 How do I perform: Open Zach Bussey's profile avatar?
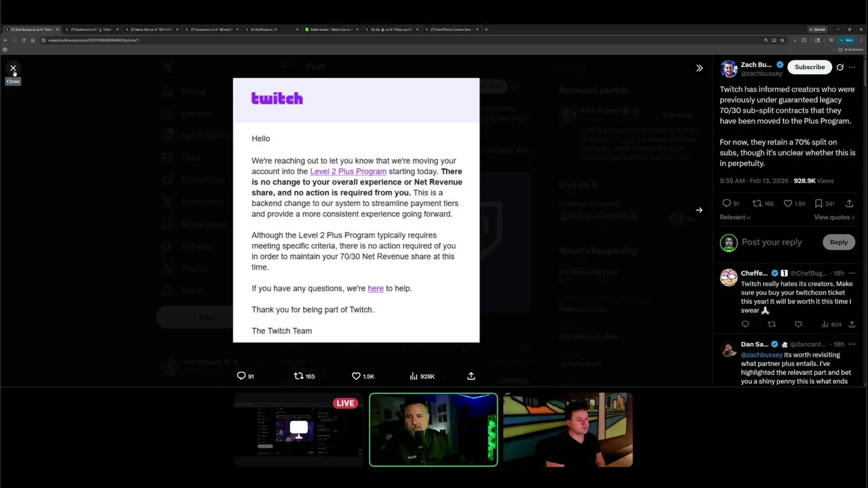[729, 68]
